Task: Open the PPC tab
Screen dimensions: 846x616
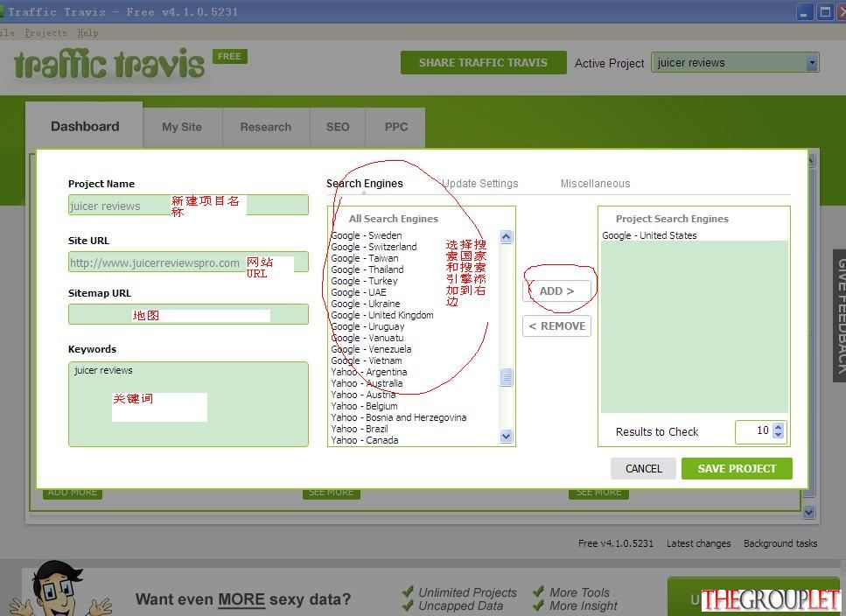Action: [x=396, y=127]
